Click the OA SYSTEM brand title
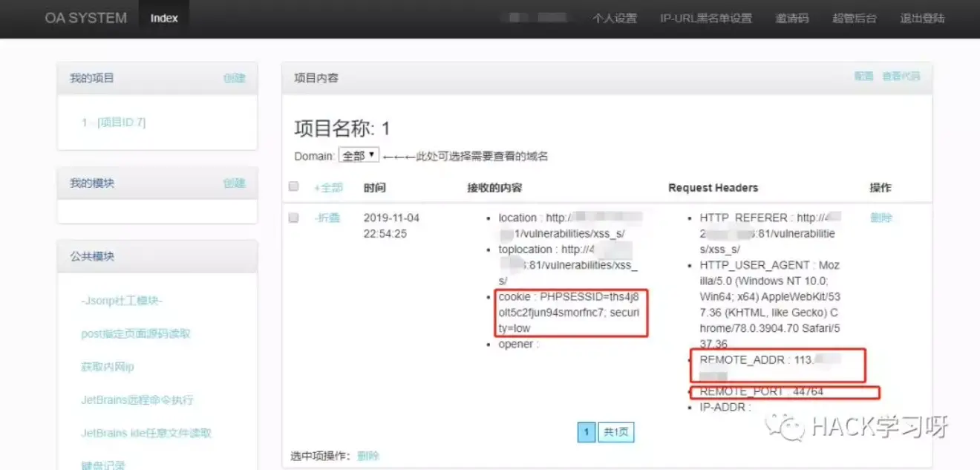Viewport: 980px width, 470px height. pyautogui.click(x=86, y=18)
